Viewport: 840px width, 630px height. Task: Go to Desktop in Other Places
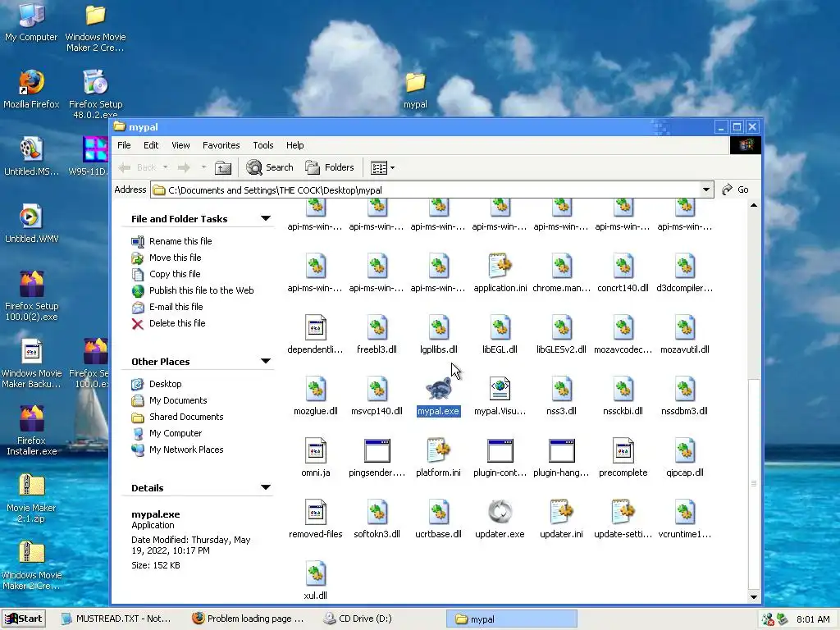(x=165, y=384)
